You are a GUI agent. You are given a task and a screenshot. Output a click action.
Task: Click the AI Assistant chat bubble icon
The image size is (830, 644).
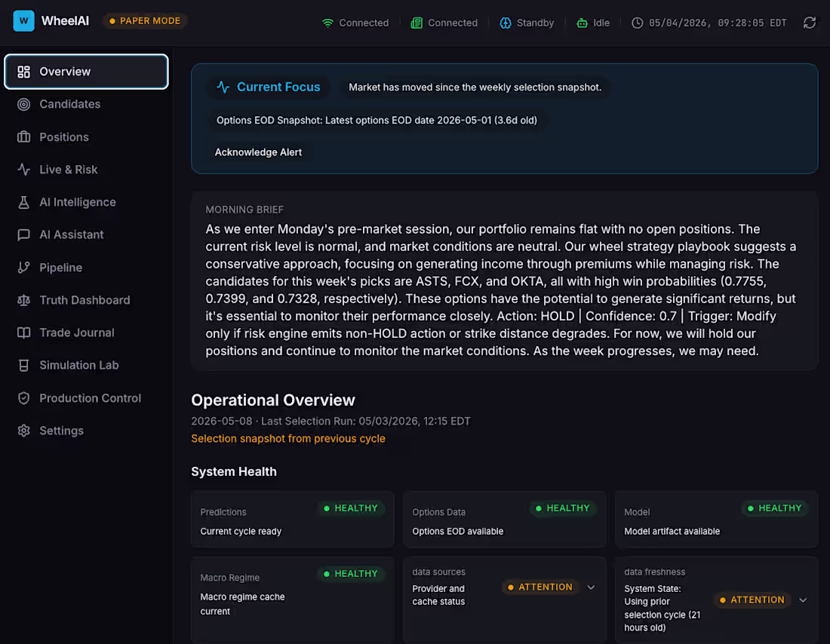pos(24,235)
